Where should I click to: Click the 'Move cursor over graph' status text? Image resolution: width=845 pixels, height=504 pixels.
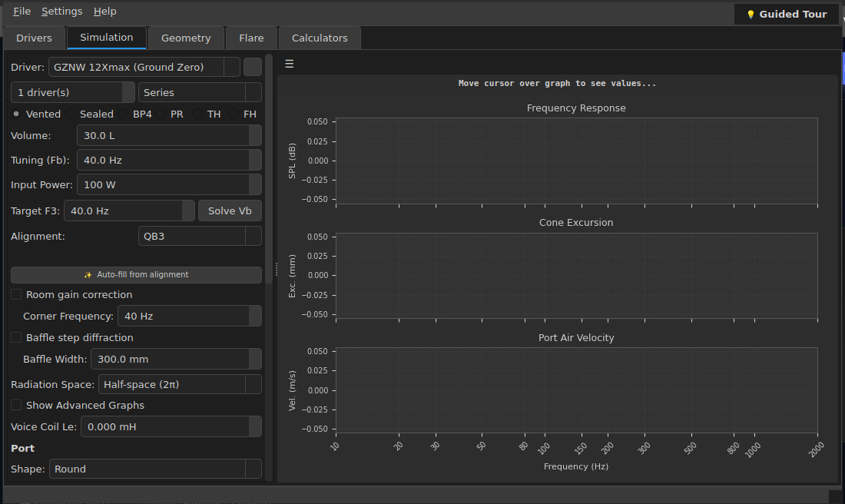pos(557,83)
